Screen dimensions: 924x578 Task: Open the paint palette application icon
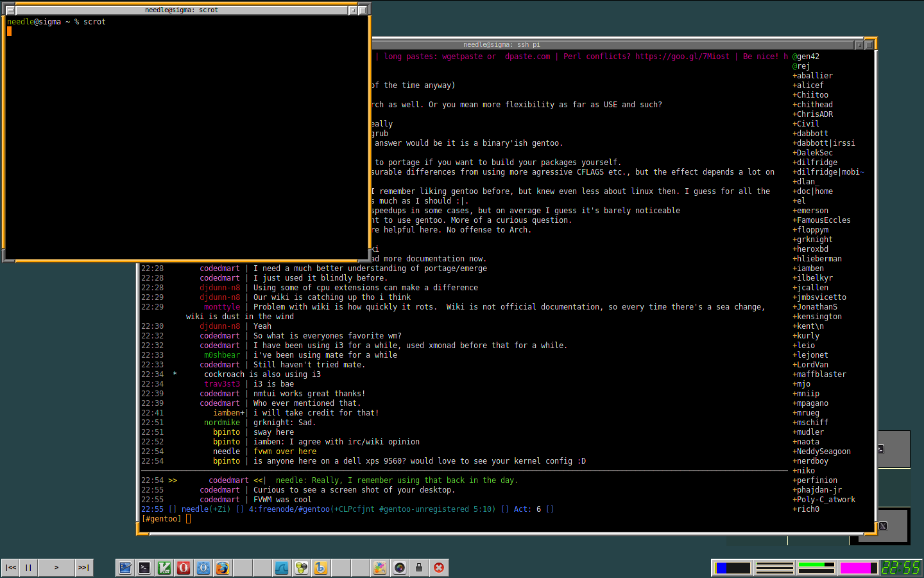pyautogui.click(x=380, y=568)
